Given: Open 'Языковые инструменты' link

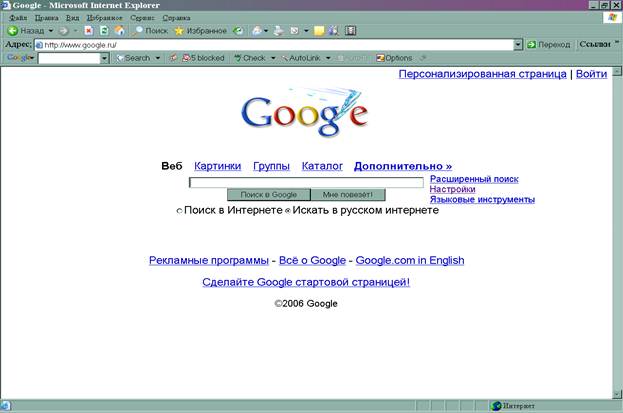Looking at the screenshot, I should tap(482, 200).
